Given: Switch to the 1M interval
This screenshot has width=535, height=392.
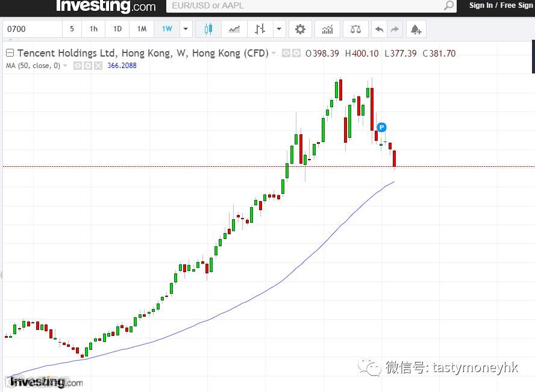Looking at the screenshot, I should tap(142, 29).
